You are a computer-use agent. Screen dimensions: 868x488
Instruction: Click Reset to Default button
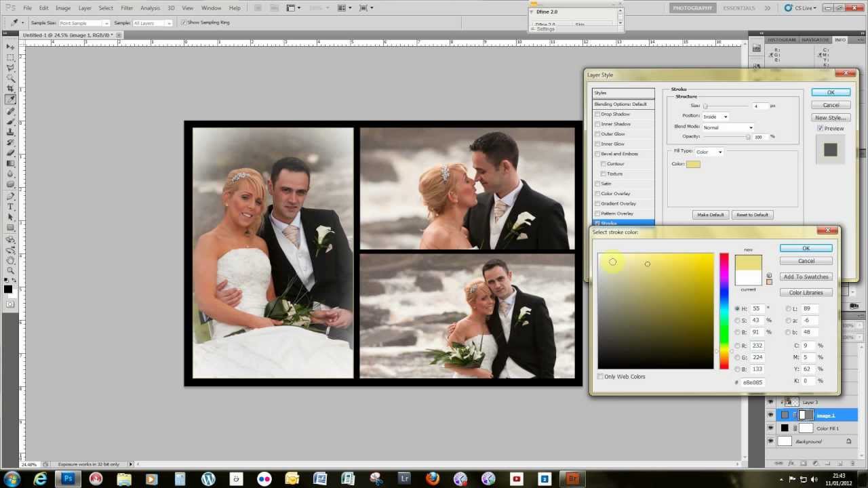pos(752,215)
